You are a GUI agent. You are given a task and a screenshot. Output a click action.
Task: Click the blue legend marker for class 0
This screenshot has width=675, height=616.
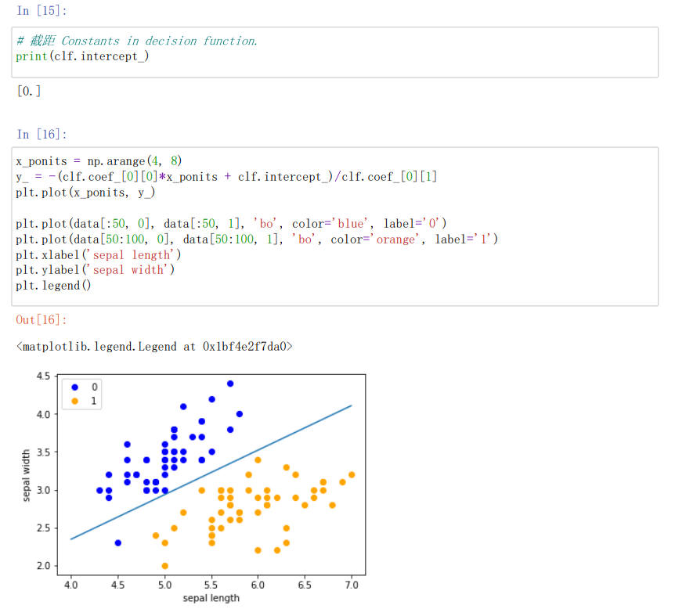pos(75,387)
